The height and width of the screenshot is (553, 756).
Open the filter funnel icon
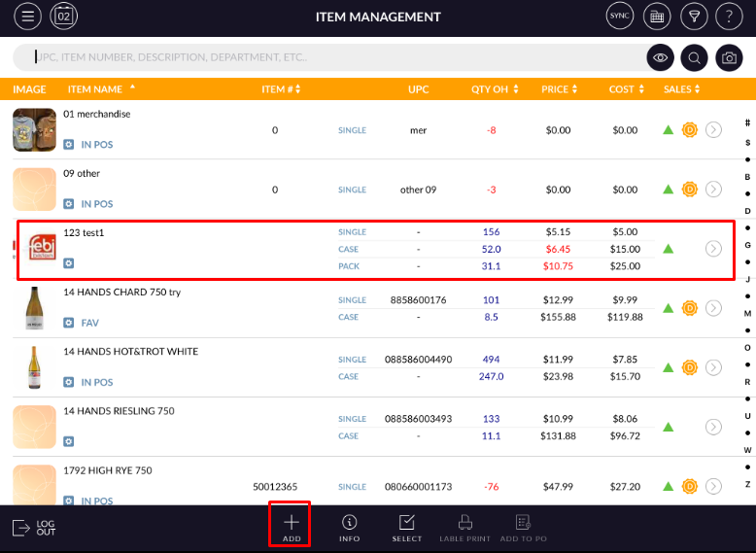pyautogui.click(x=694, y=17)
